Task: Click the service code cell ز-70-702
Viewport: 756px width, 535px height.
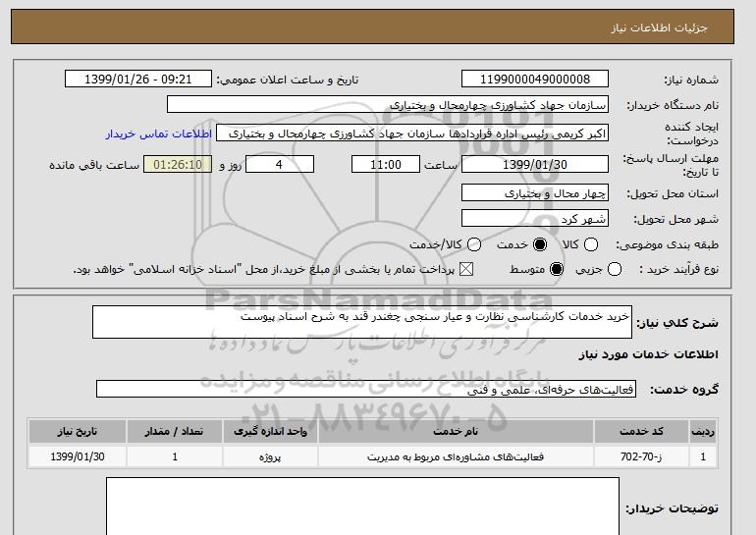Action: (641, 456)
